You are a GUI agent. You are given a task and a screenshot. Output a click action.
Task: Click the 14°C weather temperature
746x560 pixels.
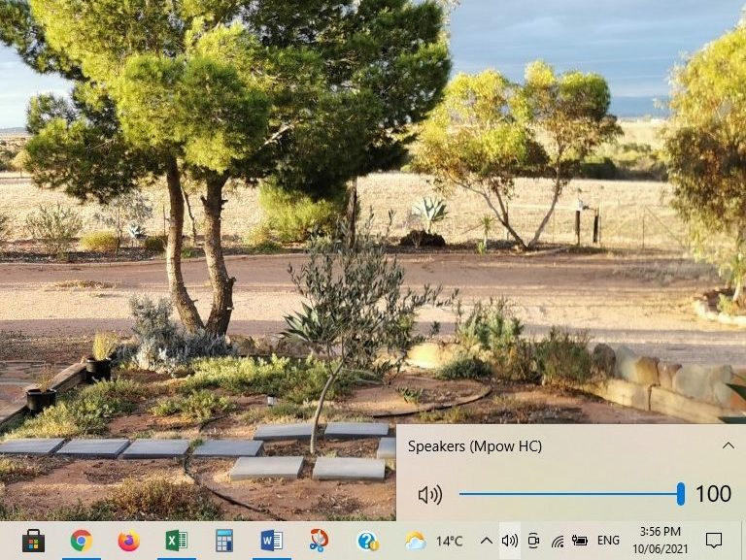[449, 541]
